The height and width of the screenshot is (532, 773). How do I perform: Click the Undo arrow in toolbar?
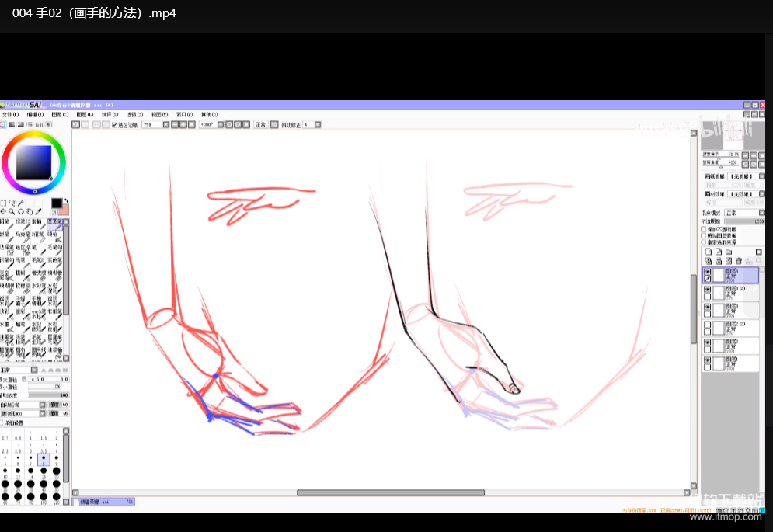(x=76, y=124)
